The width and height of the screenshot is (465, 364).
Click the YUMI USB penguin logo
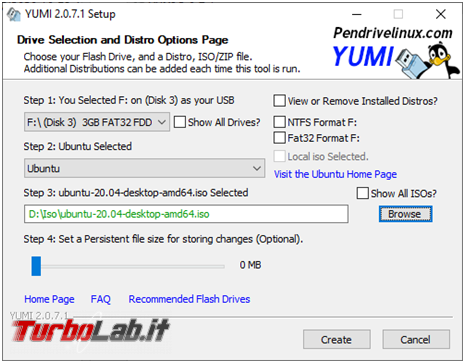click(x=396, y=60)
